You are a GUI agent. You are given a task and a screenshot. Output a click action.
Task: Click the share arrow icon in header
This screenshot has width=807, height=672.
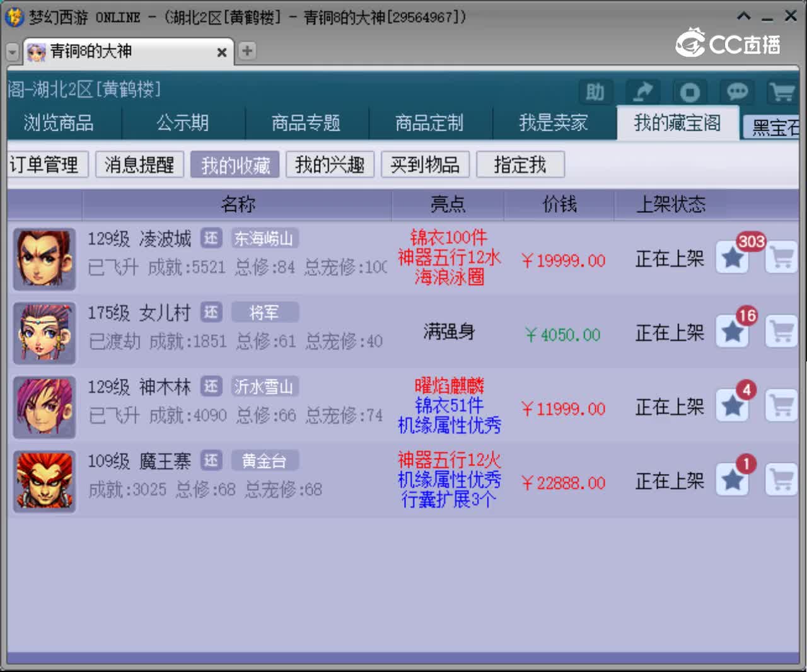[642, 93]
